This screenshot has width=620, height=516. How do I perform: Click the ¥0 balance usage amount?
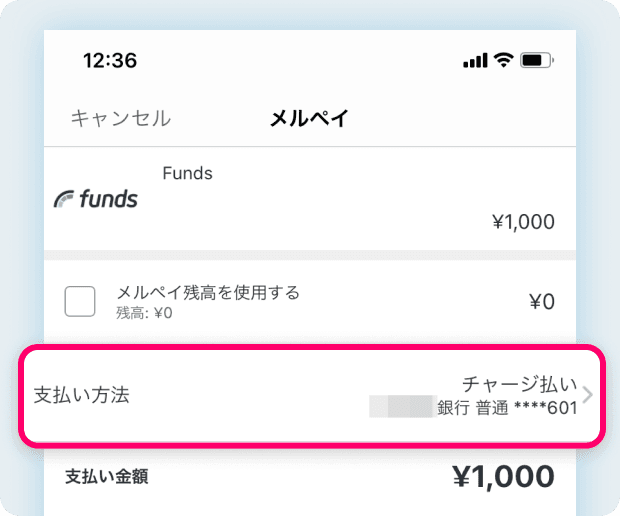(x=542, y=302)
